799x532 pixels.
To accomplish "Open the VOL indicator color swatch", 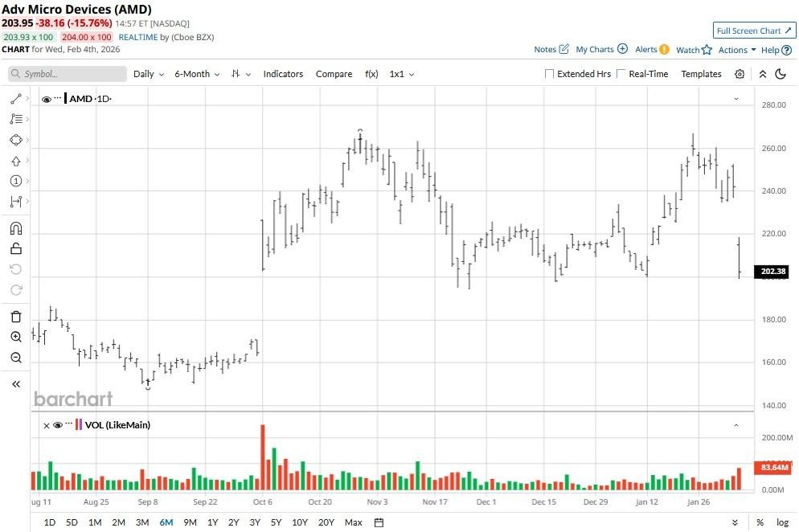I will click(x=79, y=424).
